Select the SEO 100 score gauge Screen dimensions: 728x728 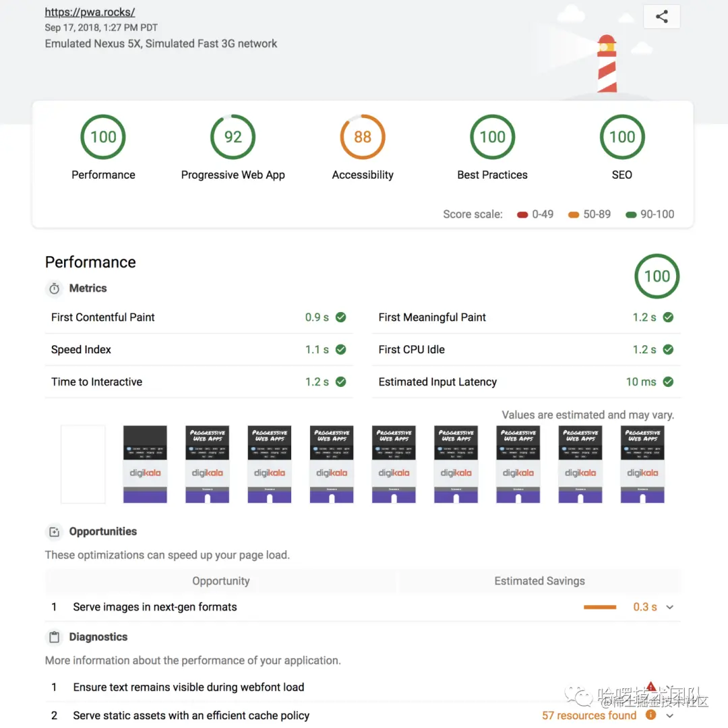[x=622, y=137]
